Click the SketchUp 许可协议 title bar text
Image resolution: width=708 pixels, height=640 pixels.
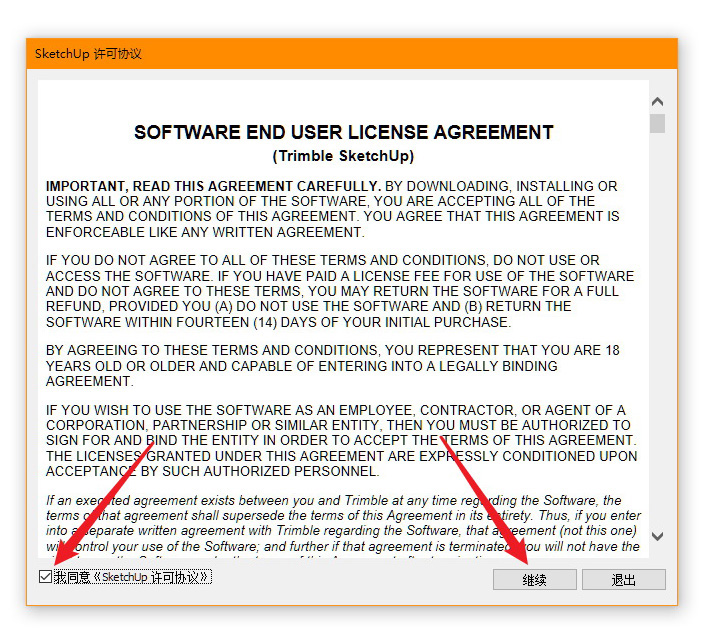coord(88,54)
